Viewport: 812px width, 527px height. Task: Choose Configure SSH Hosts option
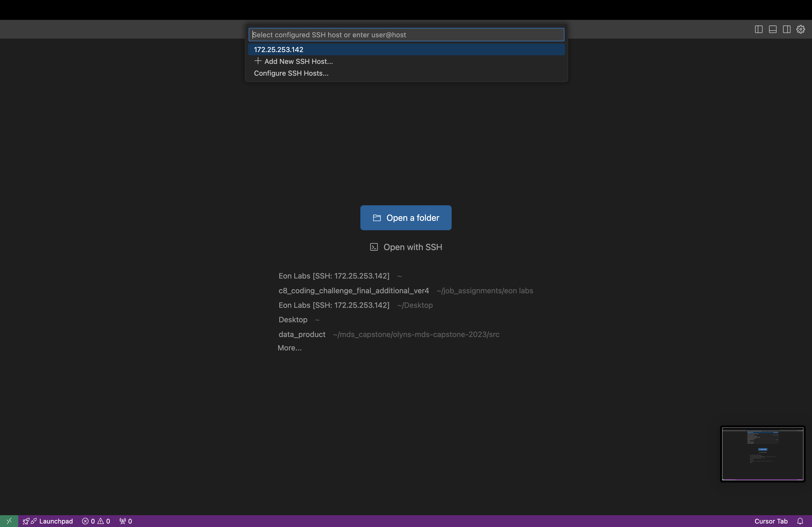(x=291, y=73)
